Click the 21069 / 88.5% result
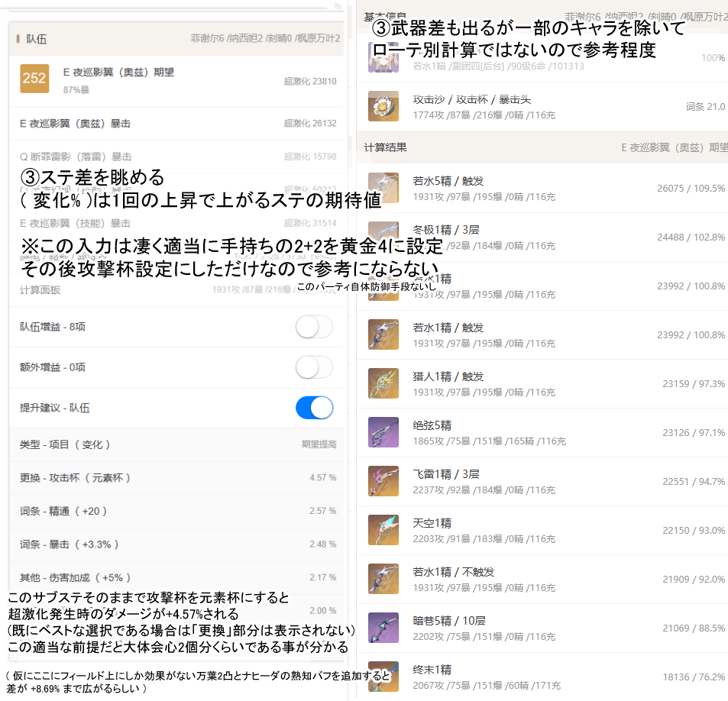The width and height of the screenshot is (728, 701). [x=694, y=628]
